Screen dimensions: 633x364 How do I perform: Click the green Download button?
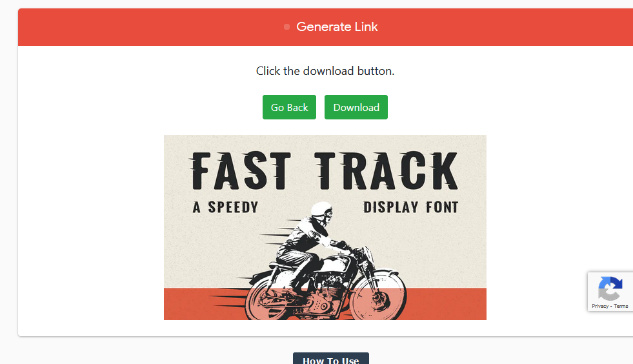[356, 107]
